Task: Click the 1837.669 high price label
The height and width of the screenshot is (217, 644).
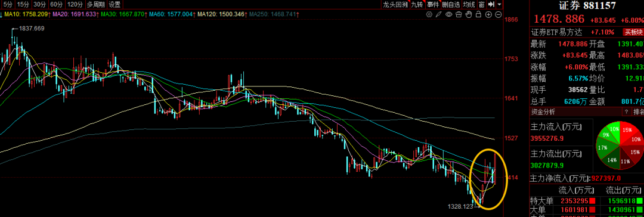Action: (x=32, y=29)
